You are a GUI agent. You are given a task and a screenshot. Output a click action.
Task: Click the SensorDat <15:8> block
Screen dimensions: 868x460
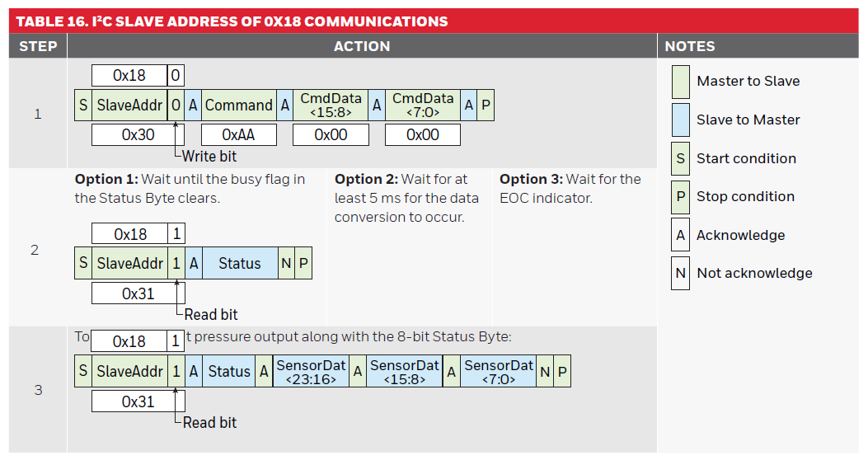click(x=405, y=372)
